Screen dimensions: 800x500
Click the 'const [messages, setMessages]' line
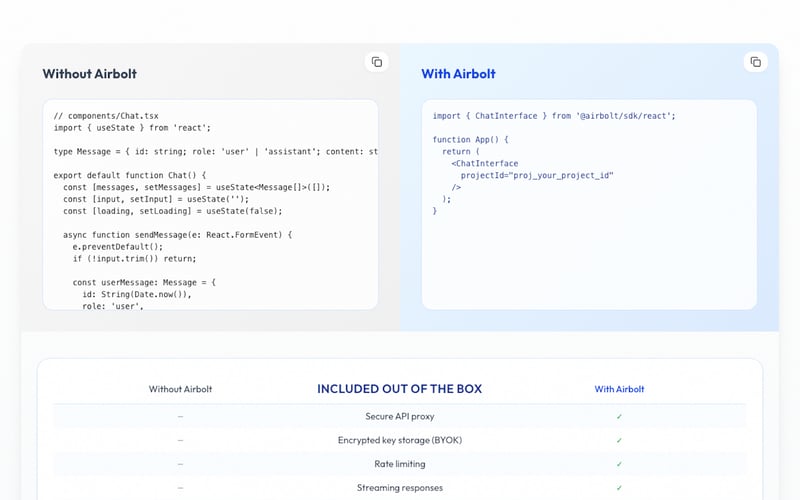[196, 187]
